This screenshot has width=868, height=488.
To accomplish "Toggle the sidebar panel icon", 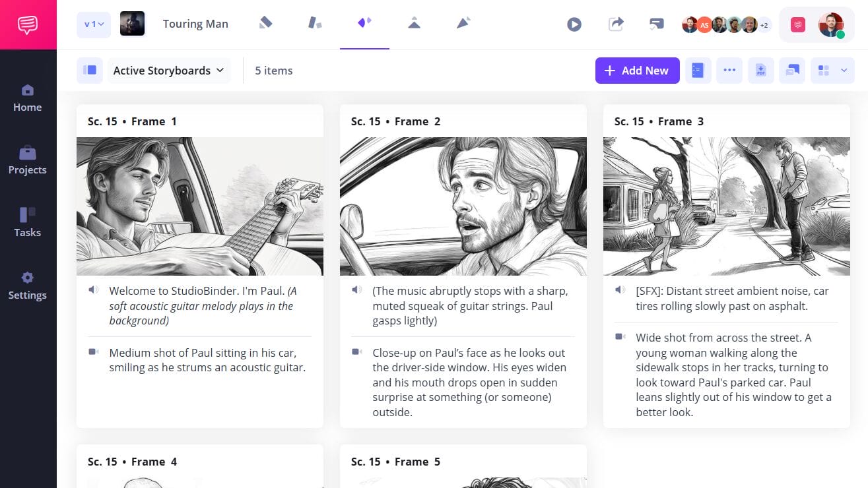I will 90,71.
